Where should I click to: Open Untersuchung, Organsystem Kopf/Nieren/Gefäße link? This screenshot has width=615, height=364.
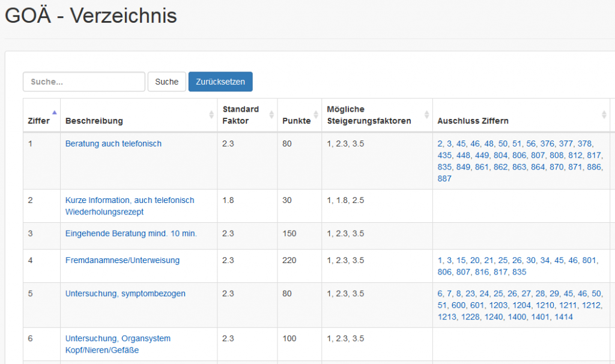[118, 339]
